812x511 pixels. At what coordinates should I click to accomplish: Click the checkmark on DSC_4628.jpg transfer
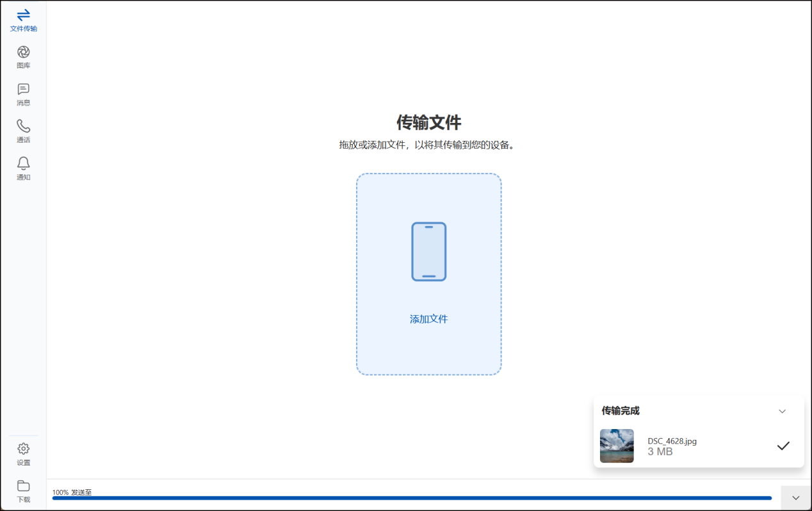[783, 445]
